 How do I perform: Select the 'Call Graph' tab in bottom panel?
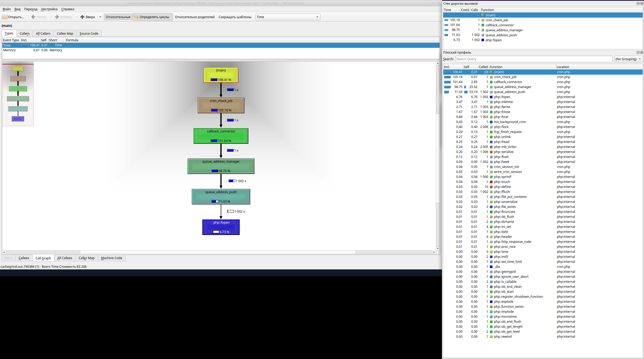(x=43, y=258)
